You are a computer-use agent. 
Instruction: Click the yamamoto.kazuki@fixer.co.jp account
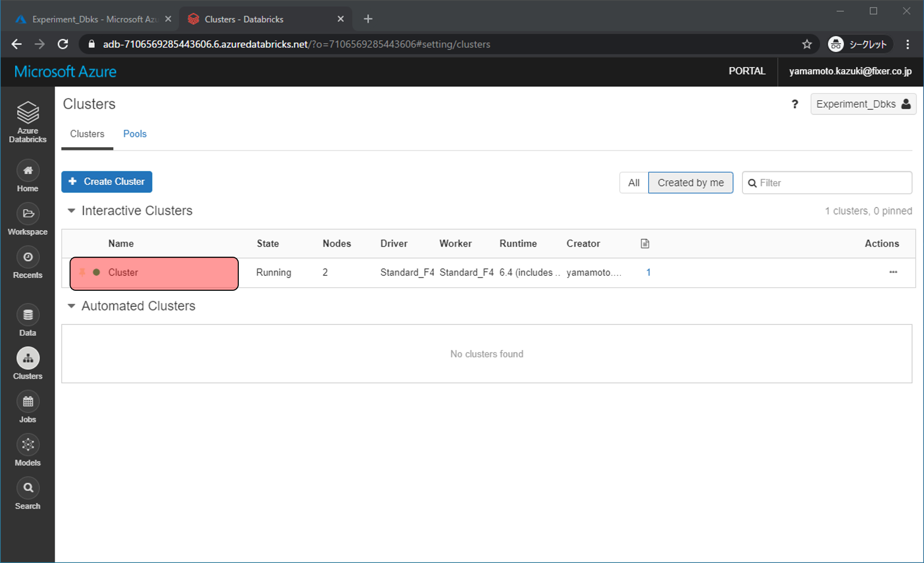coord(850,71)
